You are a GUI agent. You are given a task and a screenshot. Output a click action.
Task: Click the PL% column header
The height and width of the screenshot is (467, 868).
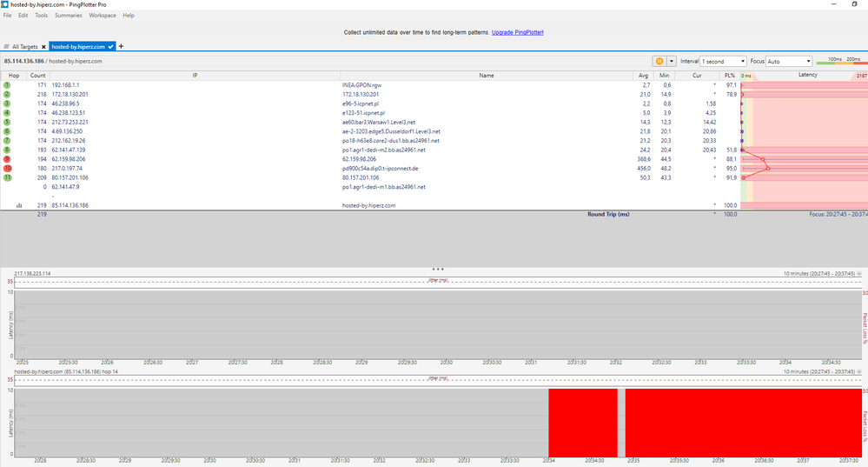[x=730, y=76]
